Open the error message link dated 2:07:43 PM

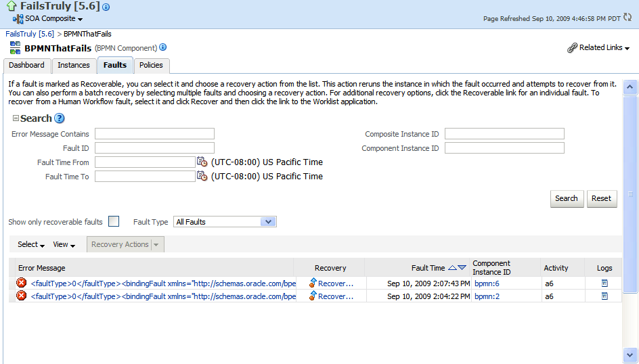point(163,283)
